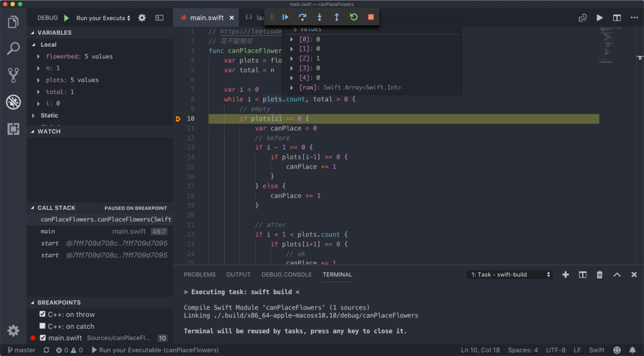Switch to the PROBLEMS tab
Viewport: 644px width, 356px height.
[x=199, y=274]
